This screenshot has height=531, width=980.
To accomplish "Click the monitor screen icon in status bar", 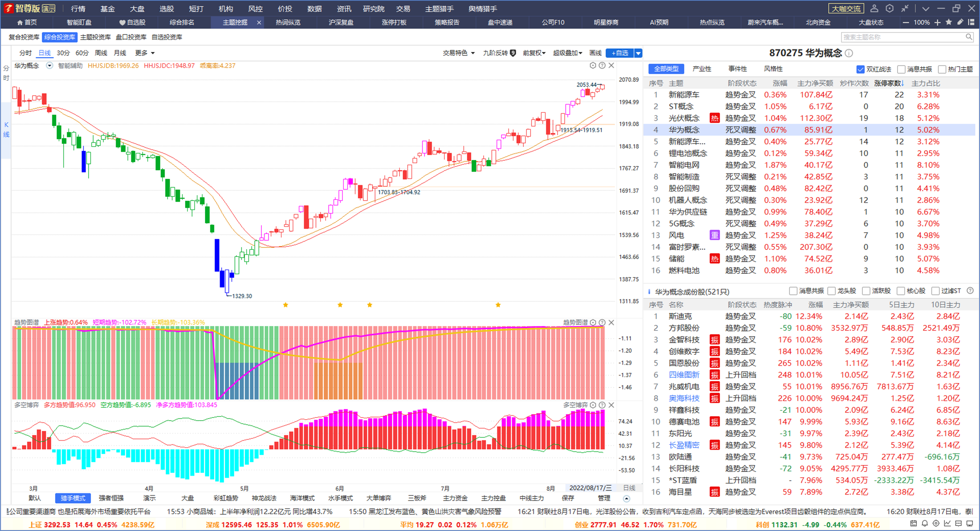I will click(x=970, y=524).
